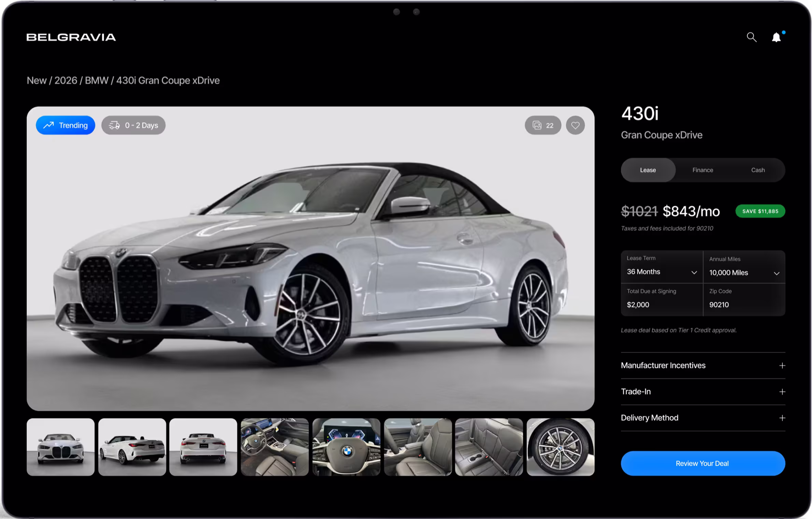Edit the Zip Code field
This screenshot has height=519, width=812.
point(744,299)
